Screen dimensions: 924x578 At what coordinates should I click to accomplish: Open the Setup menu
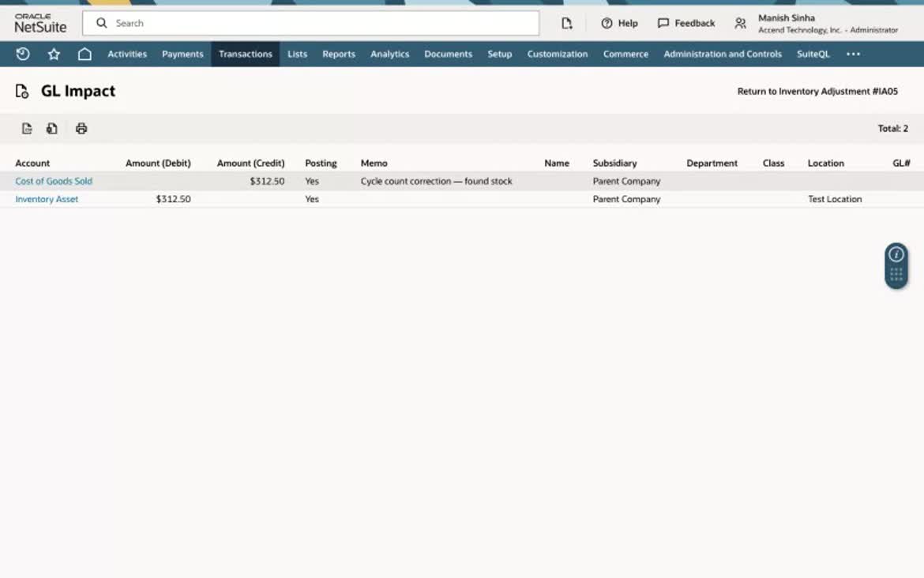pos(500,54)
